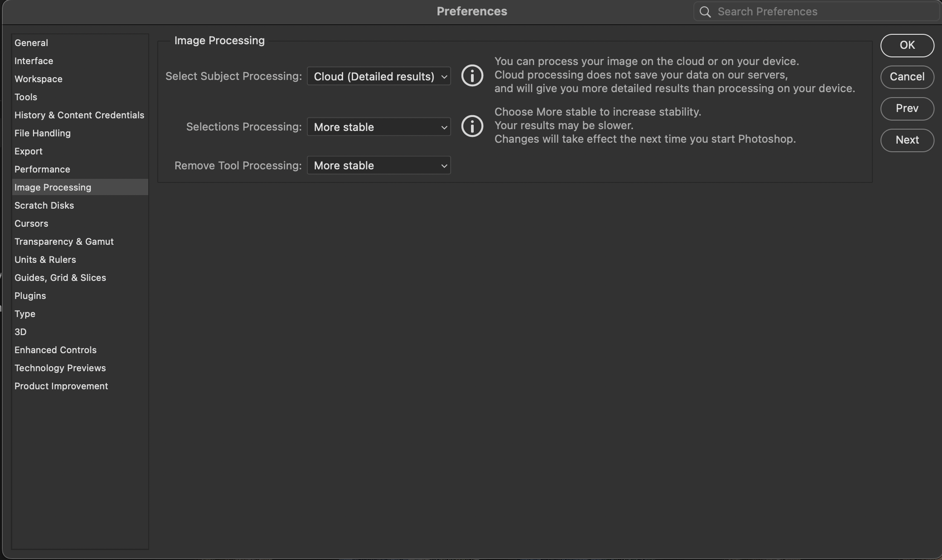This screenshot has height=560, width=942.
Task: Switch to the General preferences category
Action: [x=31, y=43]
